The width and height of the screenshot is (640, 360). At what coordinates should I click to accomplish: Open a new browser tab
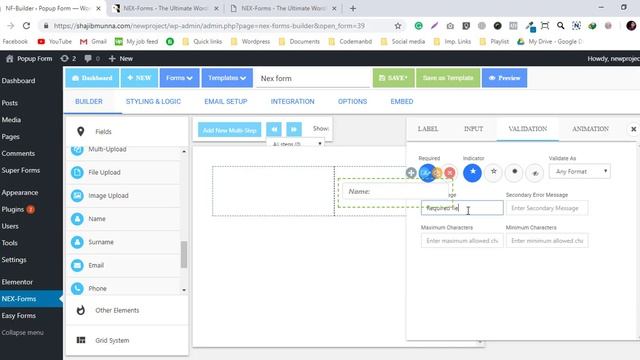coord(353,8)
